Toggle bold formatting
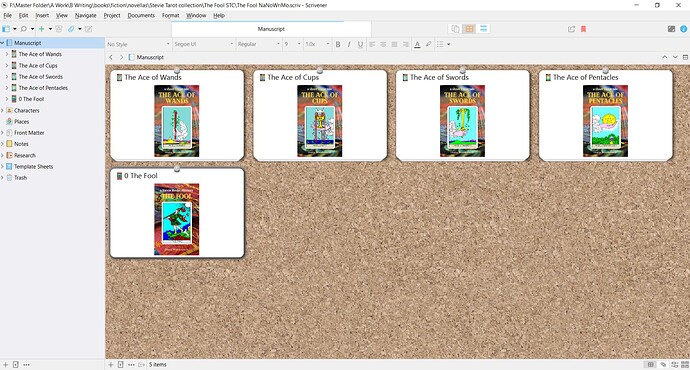690x370 pixels. coord(338,44)
